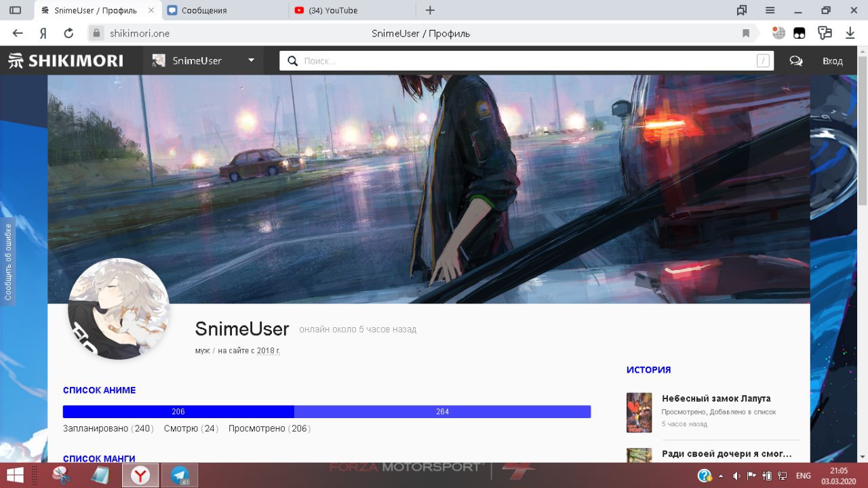This screenshot has width=868, height=488.
Task: Click the large profile avatar
Action: [118, 309]
